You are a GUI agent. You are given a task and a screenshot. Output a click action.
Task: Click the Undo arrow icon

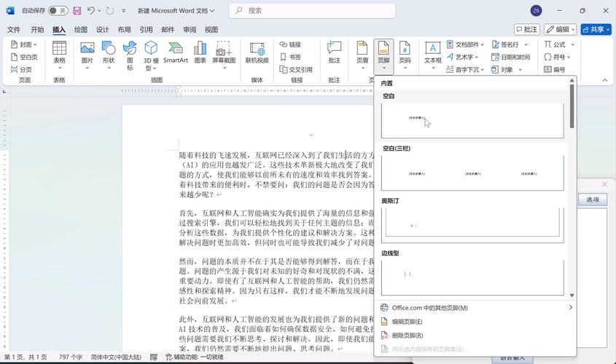click(90, 11)
